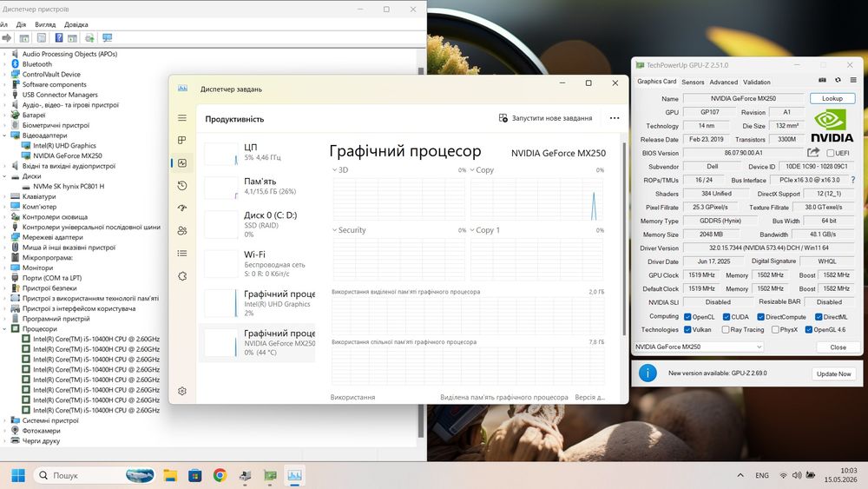Open File Explorer from the taskbar

[x=170, y=475]
